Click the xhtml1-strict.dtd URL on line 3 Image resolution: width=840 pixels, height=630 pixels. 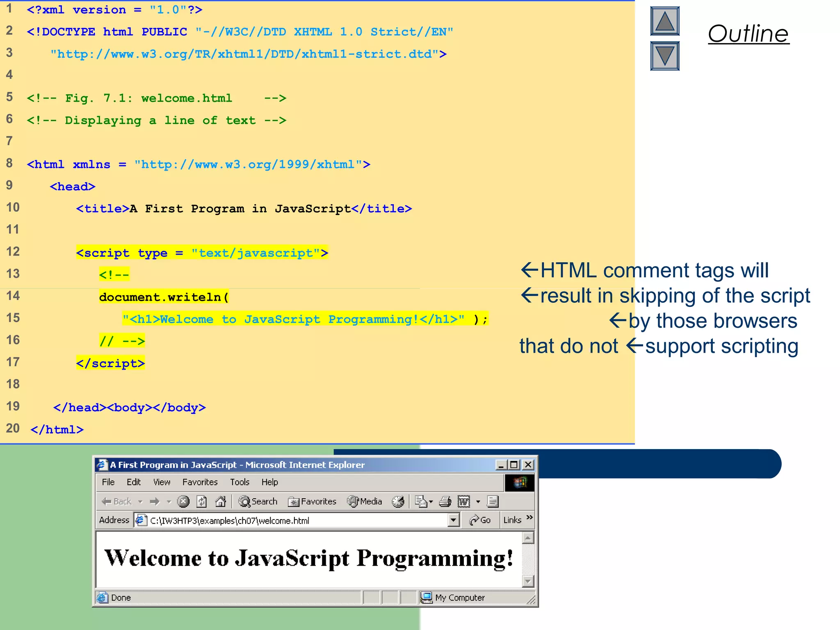248,54
